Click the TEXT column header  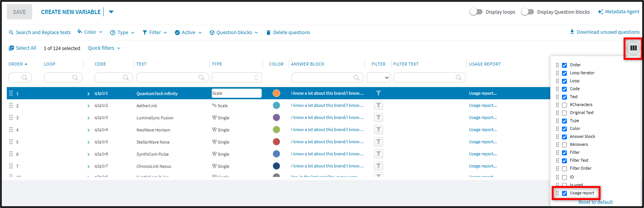[141, 64]
